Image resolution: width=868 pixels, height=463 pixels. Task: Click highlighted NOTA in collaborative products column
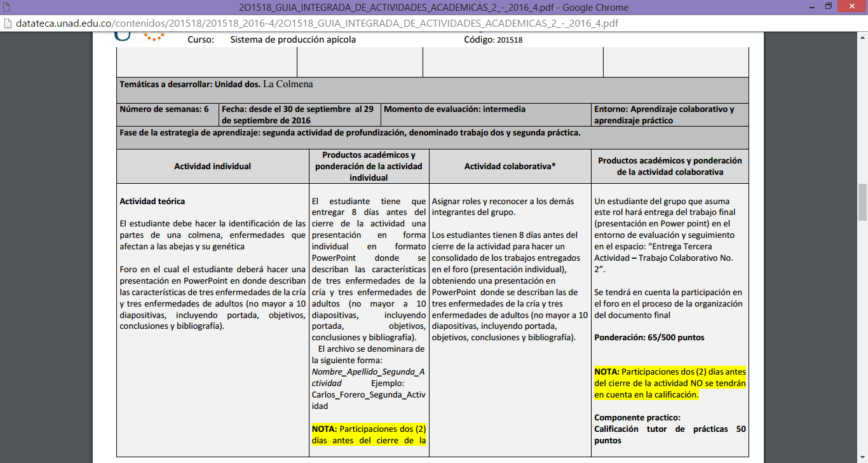(670, 383)
